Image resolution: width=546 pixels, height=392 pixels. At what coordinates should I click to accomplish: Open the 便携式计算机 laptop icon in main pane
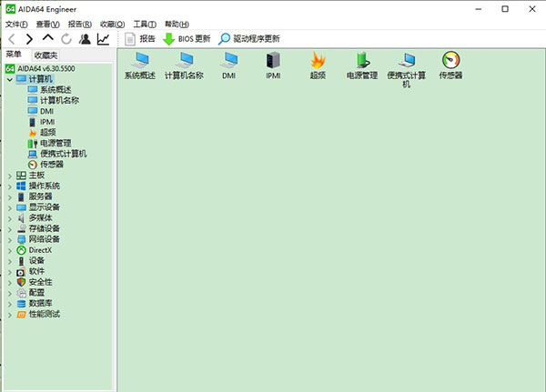coord(407,60)
